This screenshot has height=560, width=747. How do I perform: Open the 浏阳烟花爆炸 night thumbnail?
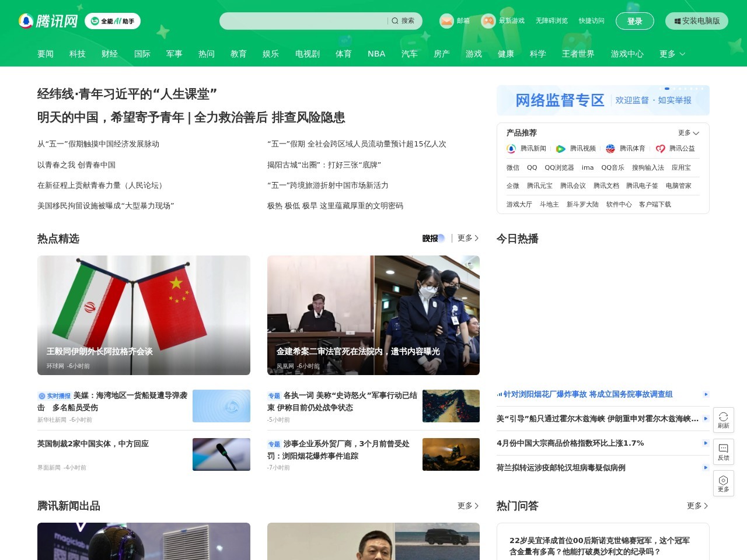[x=451, y=454]
